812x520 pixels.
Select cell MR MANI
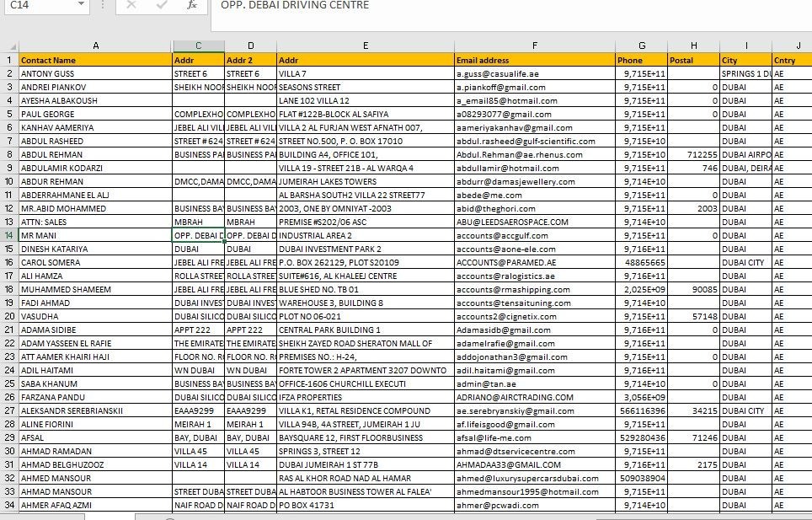(x=96, y=235)
